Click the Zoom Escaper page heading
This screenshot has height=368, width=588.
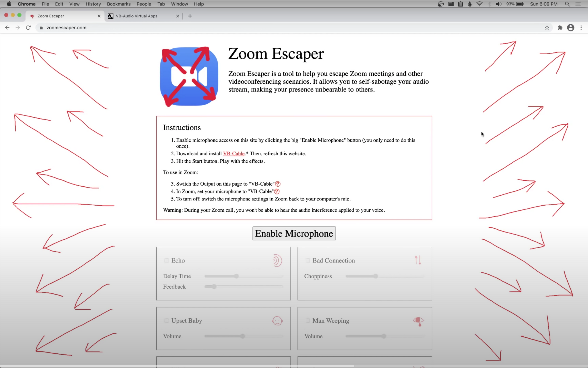(276, 53)
